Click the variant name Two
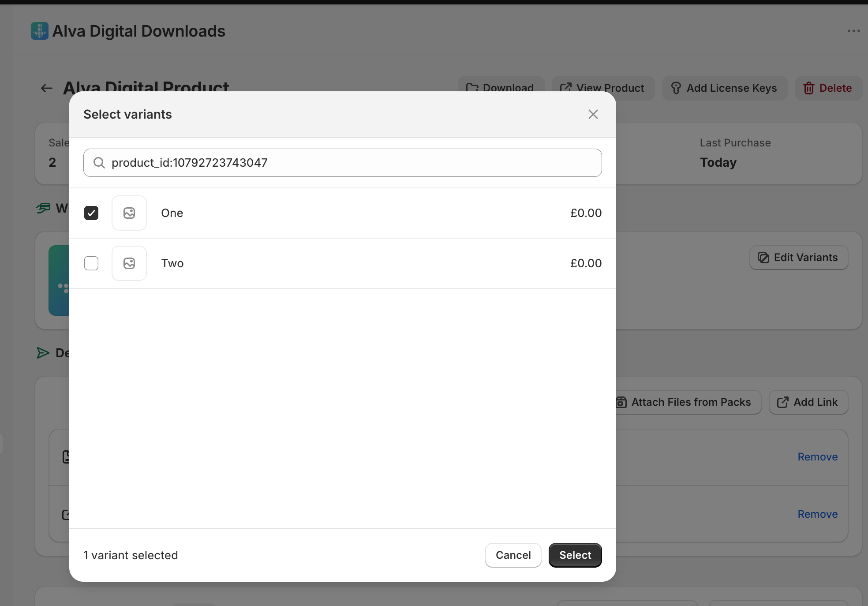This screenshot has width=868, height=606. click(x=172, y=263)
